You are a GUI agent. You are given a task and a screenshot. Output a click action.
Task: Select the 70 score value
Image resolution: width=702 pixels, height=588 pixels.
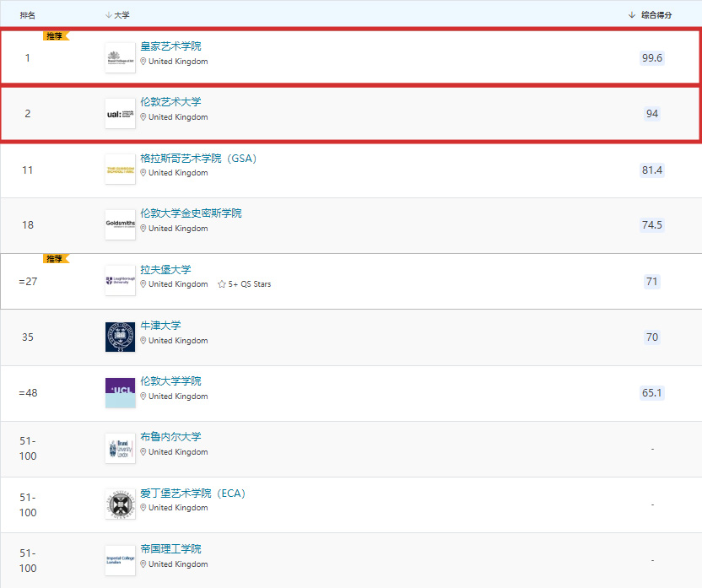pyautogui.click(x=652, y=337)
